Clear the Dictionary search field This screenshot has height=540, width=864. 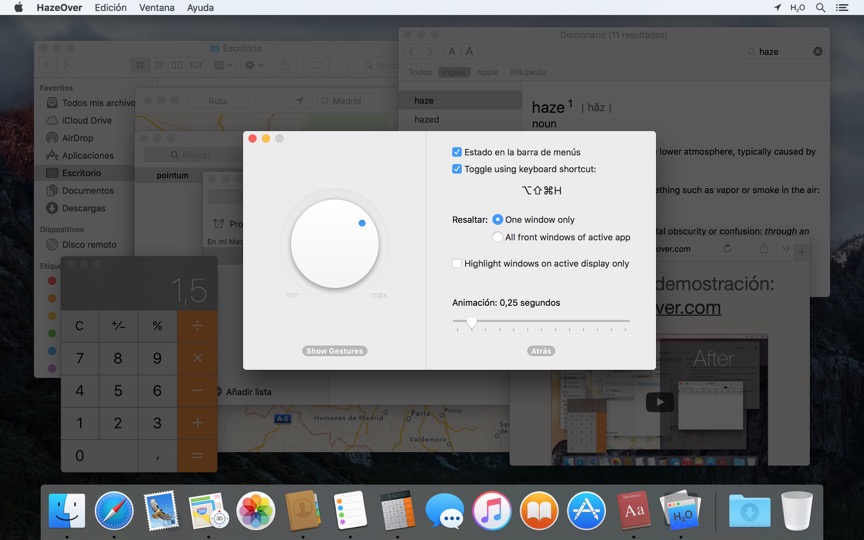(x=818, y=51)
